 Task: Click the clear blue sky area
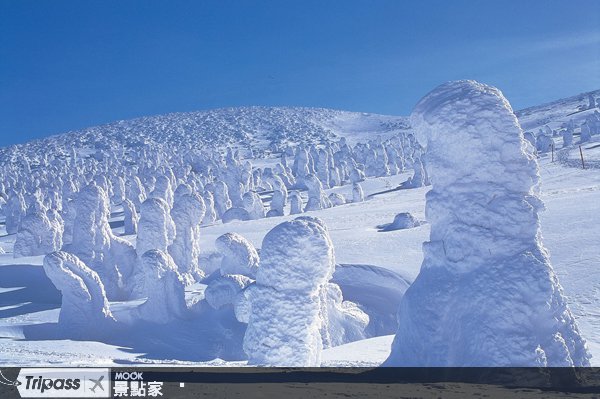[x=230, y=54]
